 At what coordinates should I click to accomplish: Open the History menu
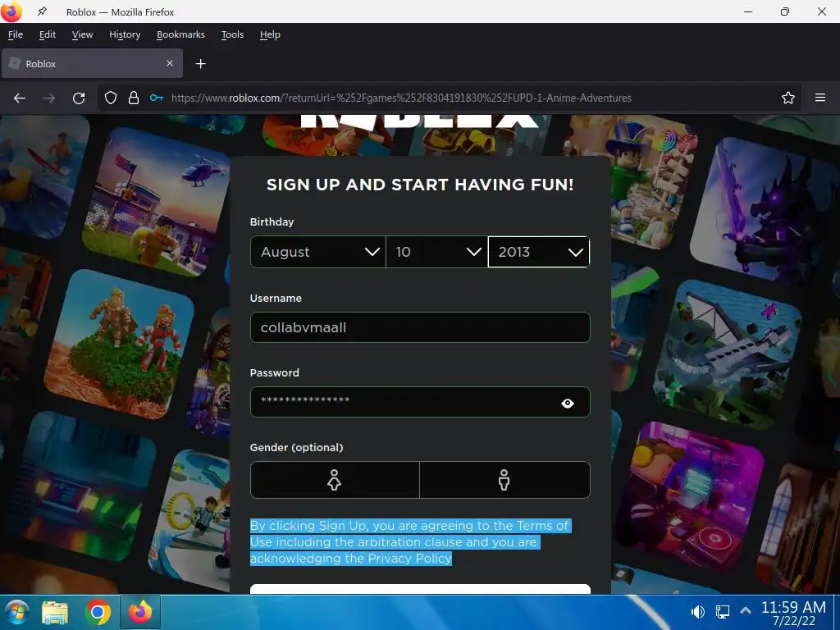point(125,34)
